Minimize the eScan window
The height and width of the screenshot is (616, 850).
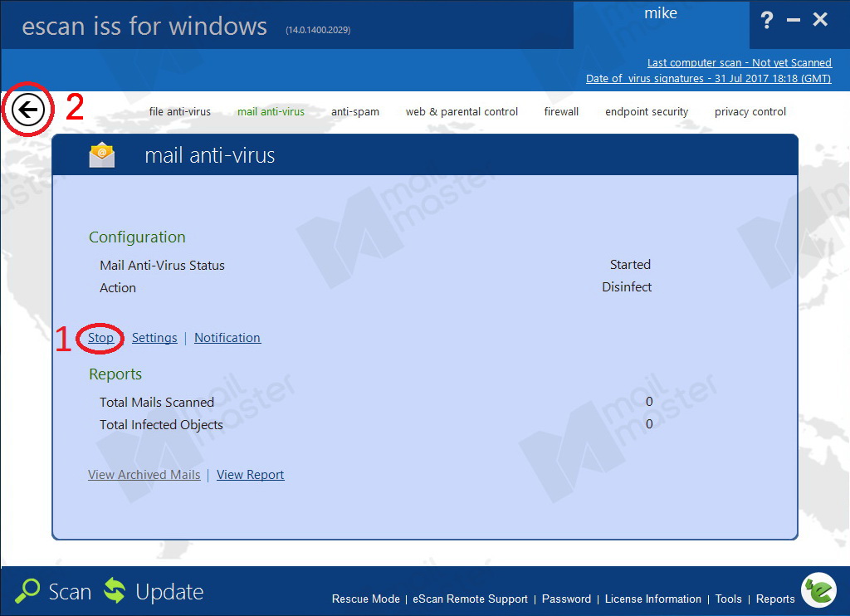[794, 20]
